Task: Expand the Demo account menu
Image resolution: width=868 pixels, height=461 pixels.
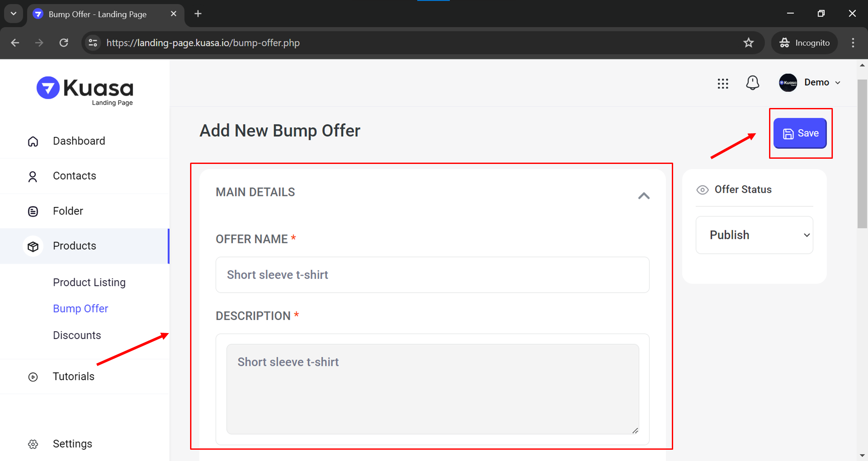Action: click(x=810, y=82)
